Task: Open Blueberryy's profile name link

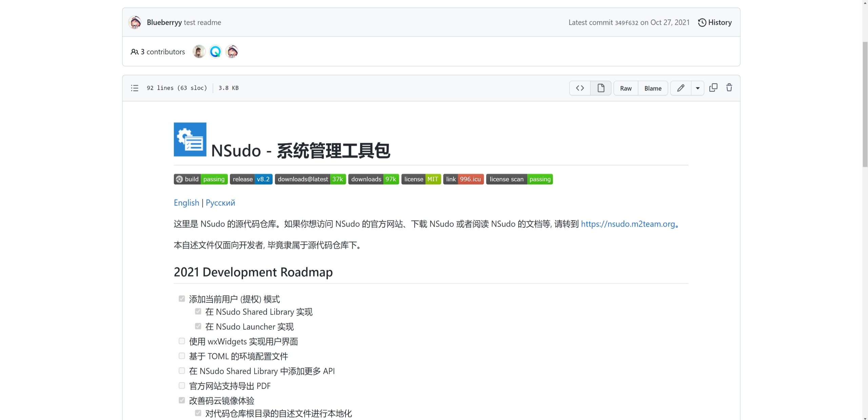Action: pos(164,22)
